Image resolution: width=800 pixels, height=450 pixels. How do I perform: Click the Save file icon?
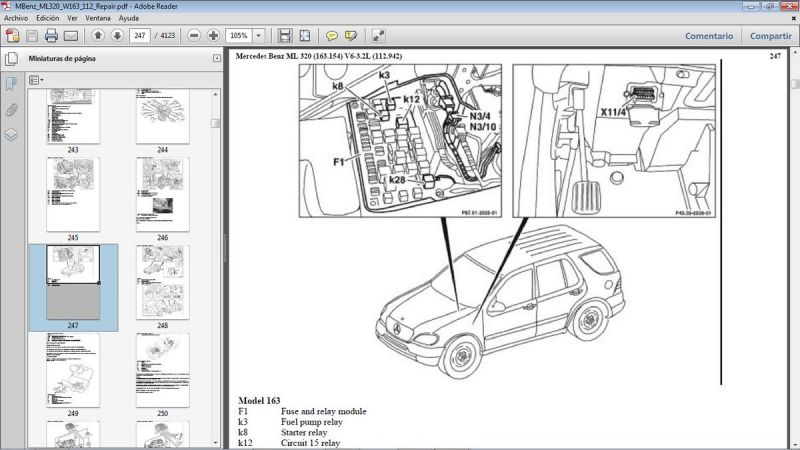32,36
